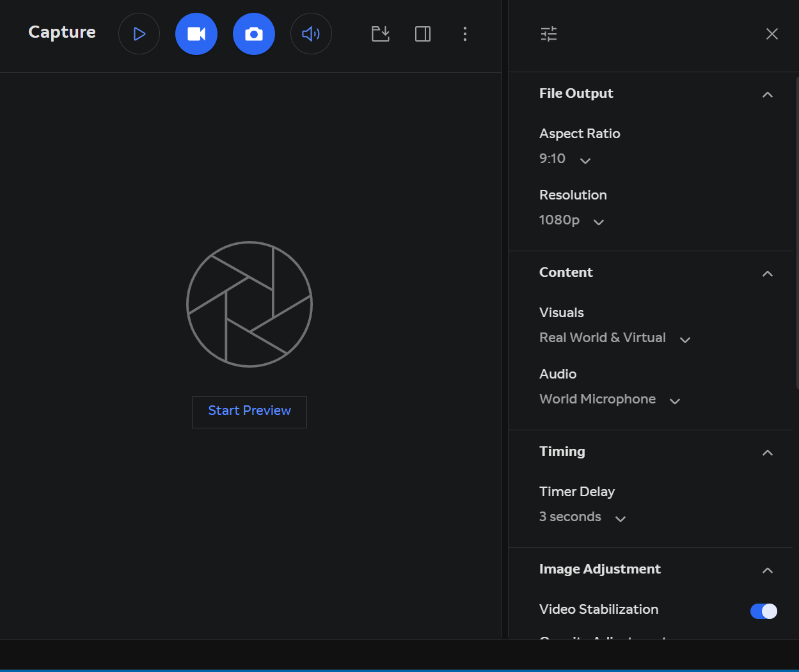Viewport: 799px width, 672px height.
Task: Collapse the Timing section
Action: [x=767, y=453]
